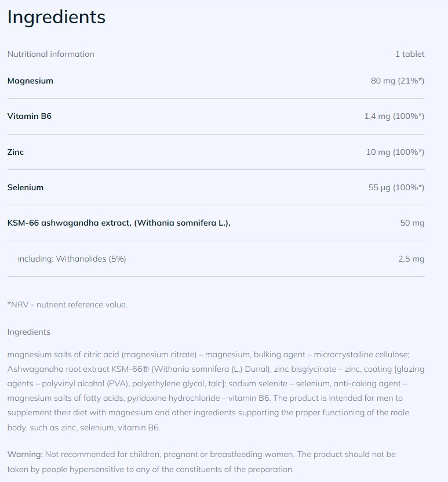This screenshot has width=448, height=482.
Task: Click the 1 tablet column header
Action: (409, 54)
